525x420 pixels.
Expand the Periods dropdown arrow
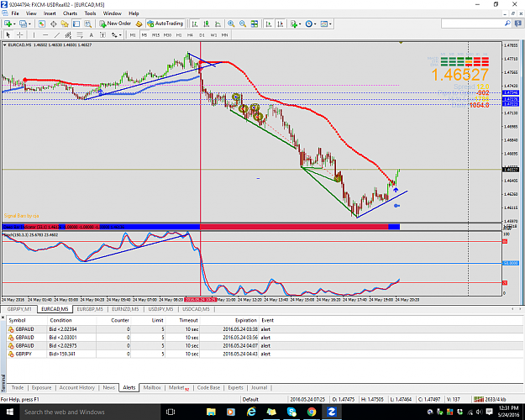click(x=315, y=24)
